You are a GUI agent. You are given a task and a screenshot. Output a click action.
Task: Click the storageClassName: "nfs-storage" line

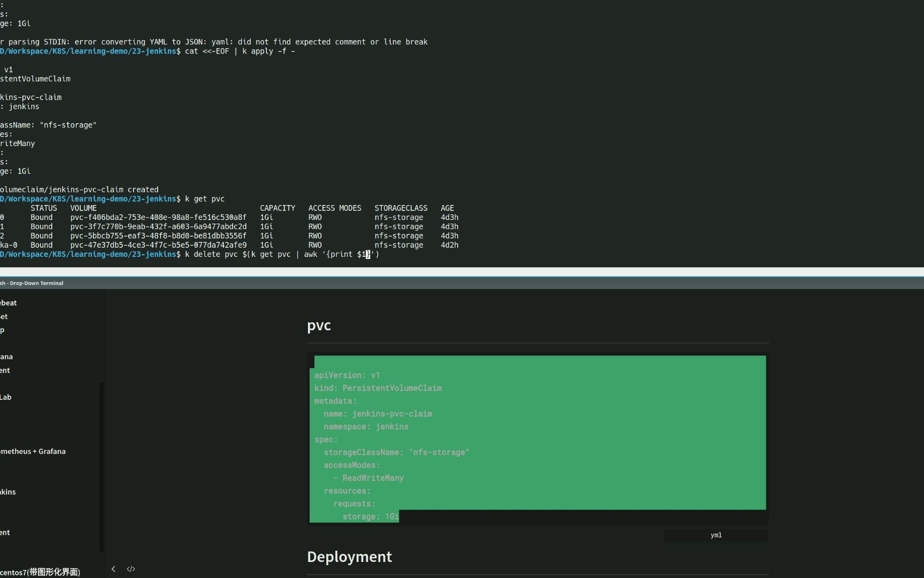pyautogui.click(x=396, y=452)
